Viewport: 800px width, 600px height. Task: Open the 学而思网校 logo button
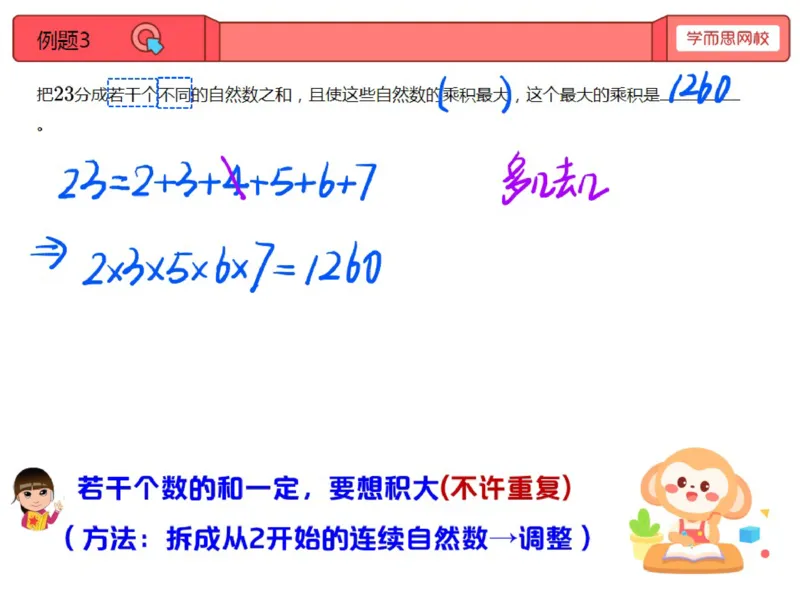coord(728,38)
